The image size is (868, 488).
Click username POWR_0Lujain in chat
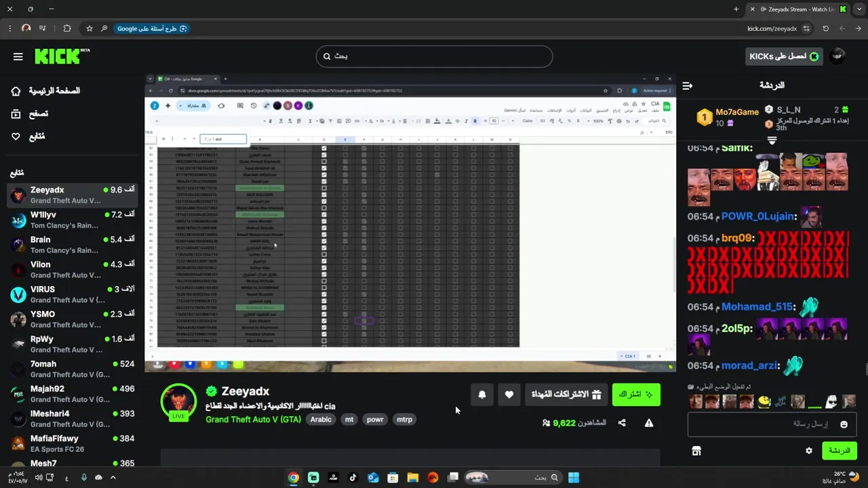click(757, 216)
